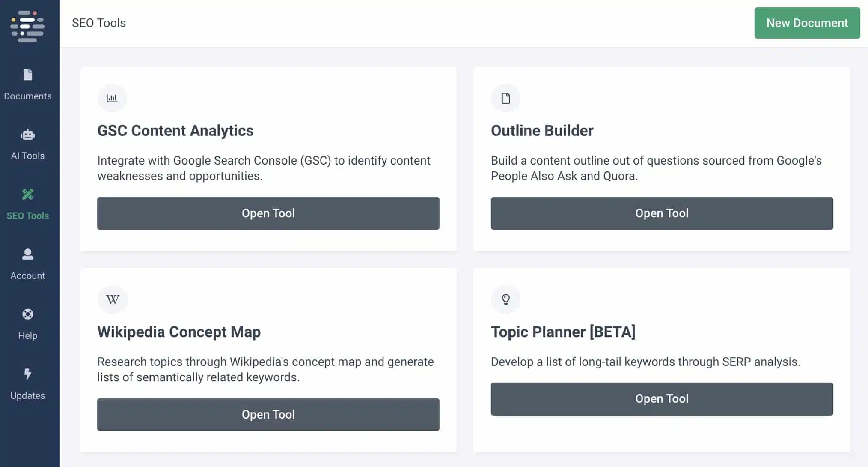Click the app logo in the sidebar
This screenshot has width=868, height=467.
(28, 27)
